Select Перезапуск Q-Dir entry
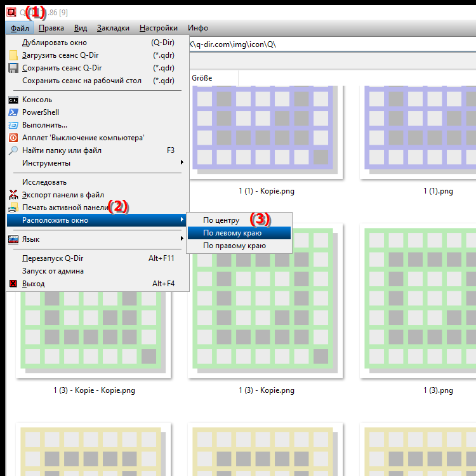Image resolution: width=476 pixels, height=476 pixels. tap(97, 258)
